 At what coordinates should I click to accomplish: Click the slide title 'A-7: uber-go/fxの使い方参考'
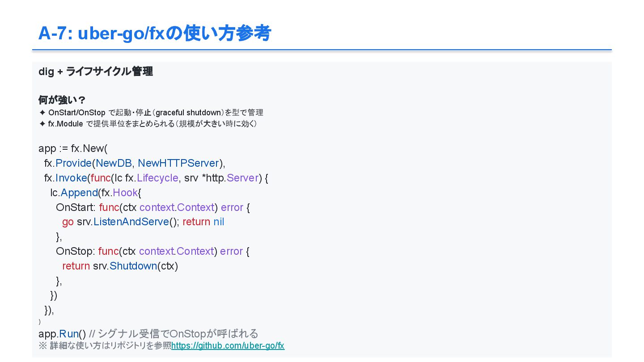155,34
